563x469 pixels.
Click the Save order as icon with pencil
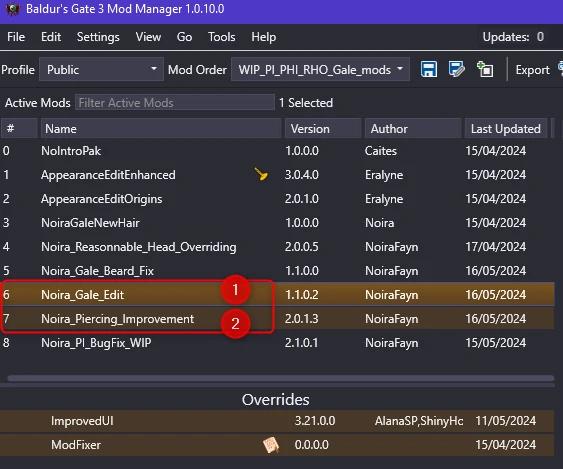456,69
